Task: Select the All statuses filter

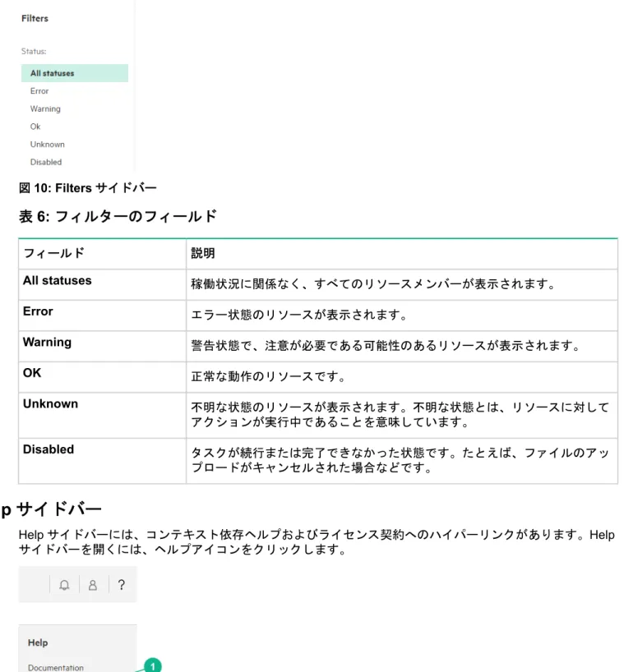Action: pyautogui.click(x=75, y=73)
